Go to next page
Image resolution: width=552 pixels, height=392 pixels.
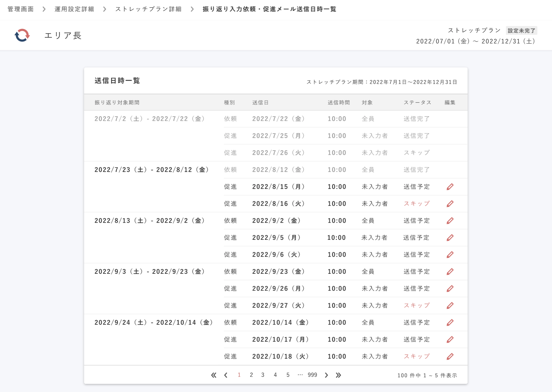[x=326, y=375]
